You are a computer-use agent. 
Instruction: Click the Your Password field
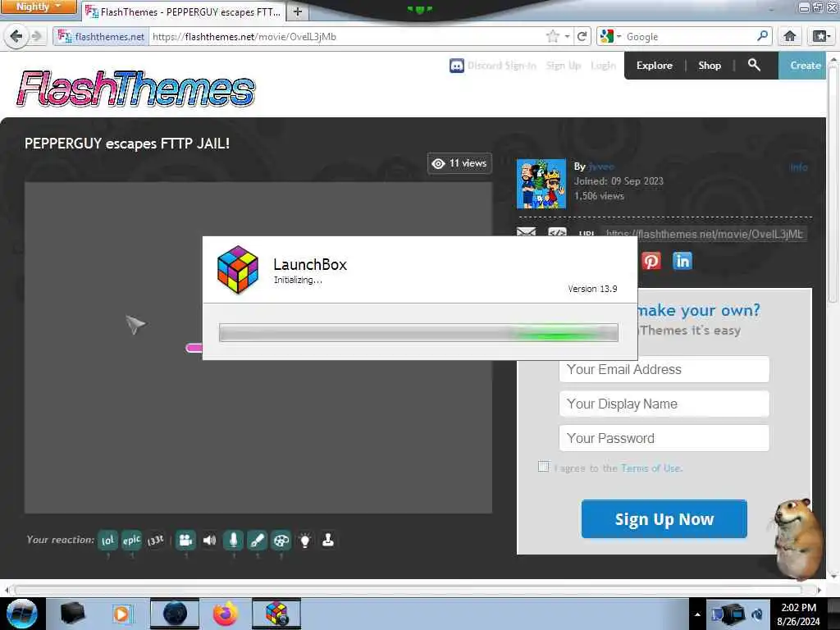(x=664, y=438)
